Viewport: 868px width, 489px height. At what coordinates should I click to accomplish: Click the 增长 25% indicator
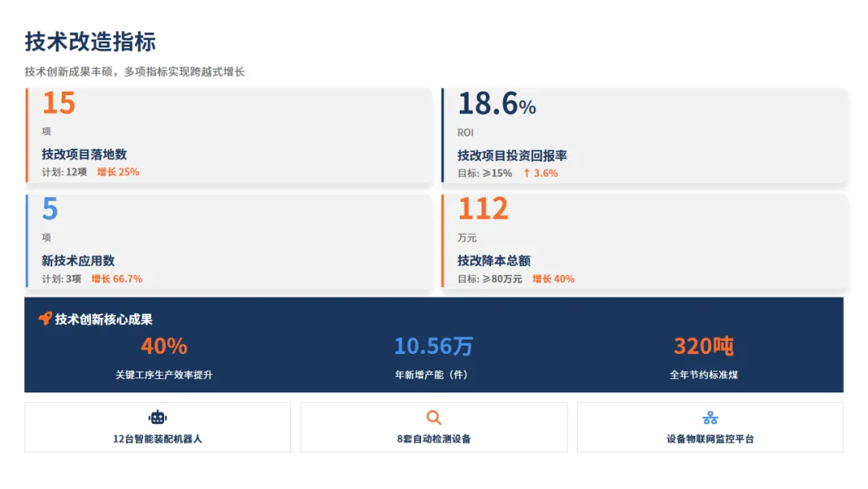point(118,171)
